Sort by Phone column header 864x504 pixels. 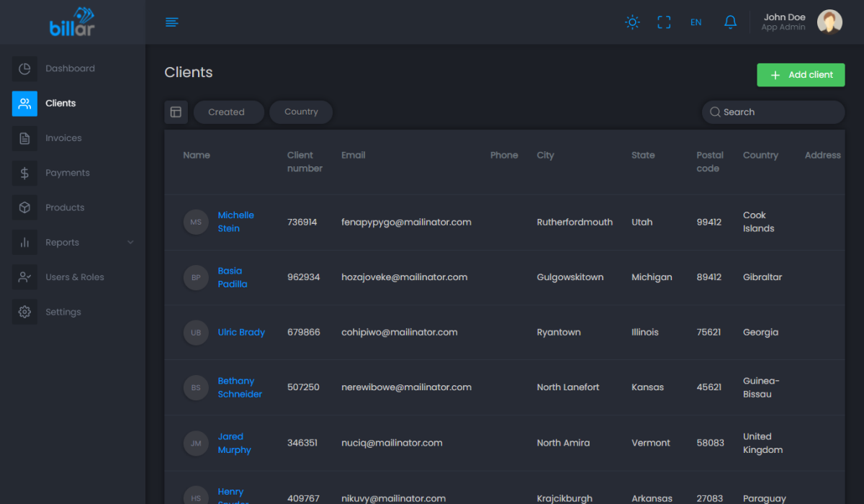[x=504, y=156]
